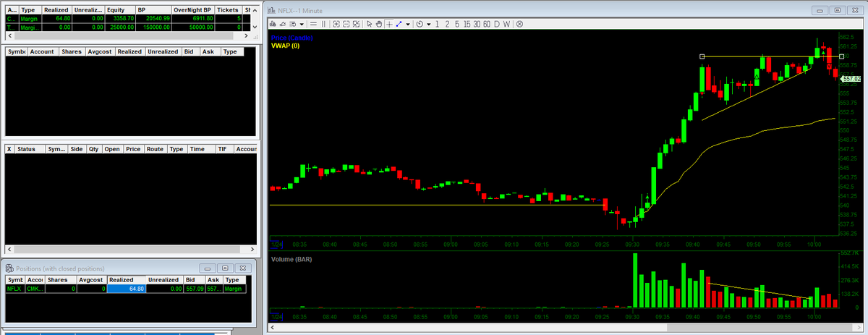Click left arrow on chart horizontal scrollbar
The image size is (868, 335).
(x=271, y=328)
